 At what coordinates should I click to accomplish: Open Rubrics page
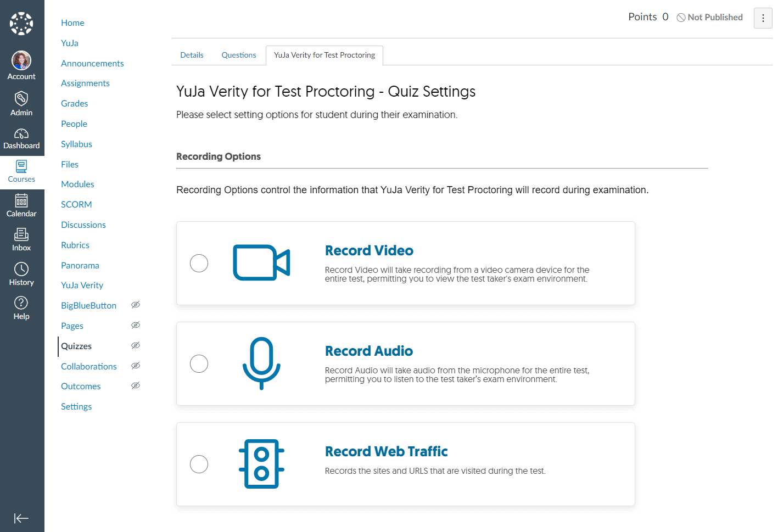[75, 245]
